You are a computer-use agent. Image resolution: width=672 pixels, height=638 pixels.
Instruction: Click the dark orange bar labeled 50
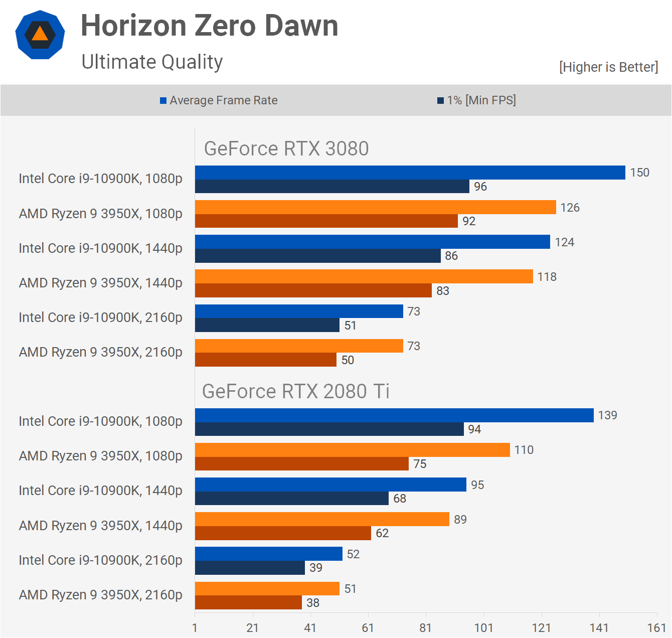[266, 360]
